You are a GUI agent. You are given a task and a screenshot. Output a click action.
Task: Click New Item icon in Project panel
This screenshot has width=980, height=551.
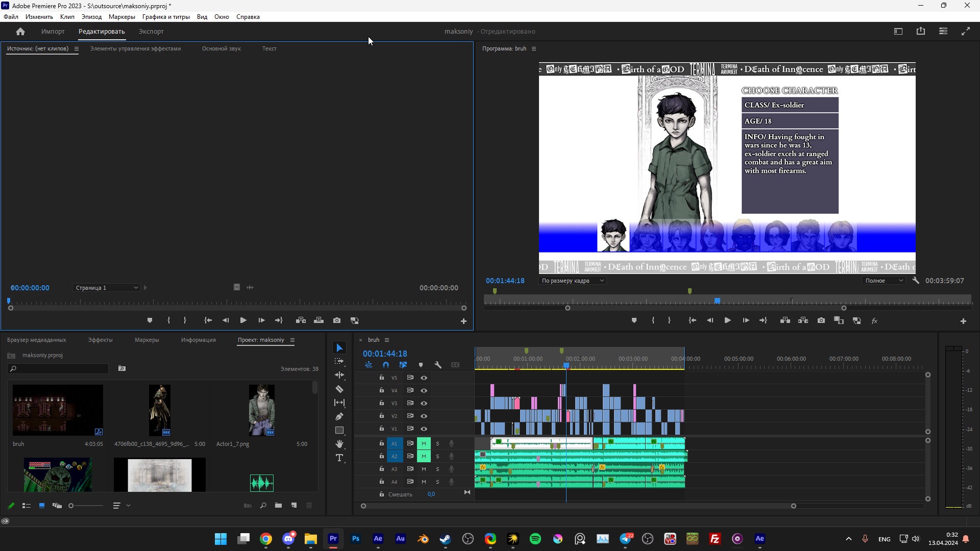[294, 506]
